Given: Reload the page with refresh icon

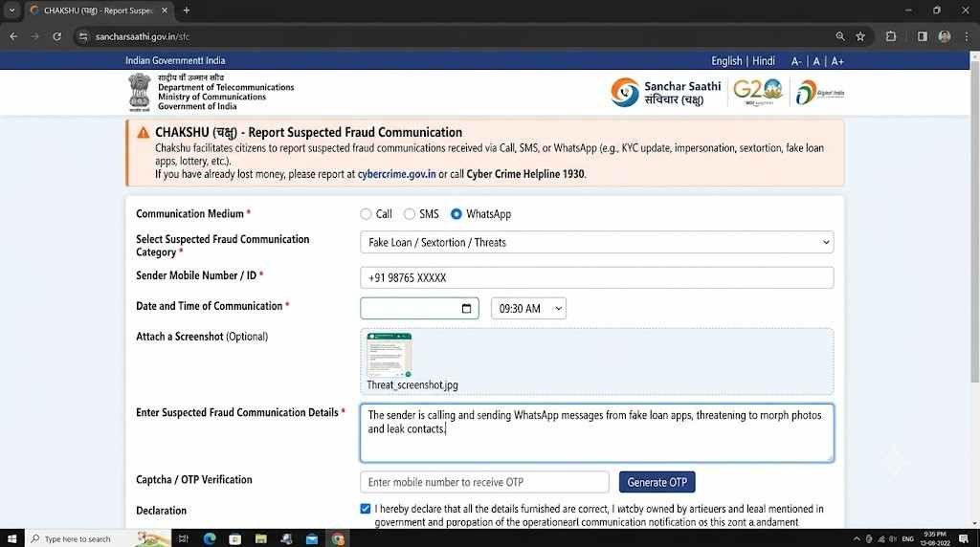Looking at the screenshot, I should 56,37.
